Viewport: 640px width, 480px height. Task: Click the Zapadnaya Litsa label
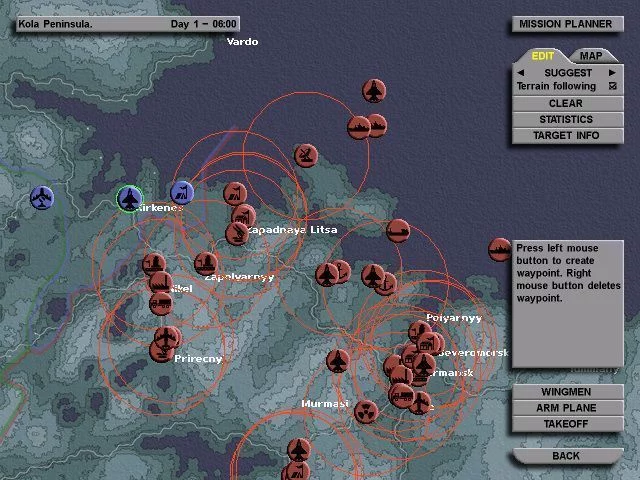click(292, 230)
